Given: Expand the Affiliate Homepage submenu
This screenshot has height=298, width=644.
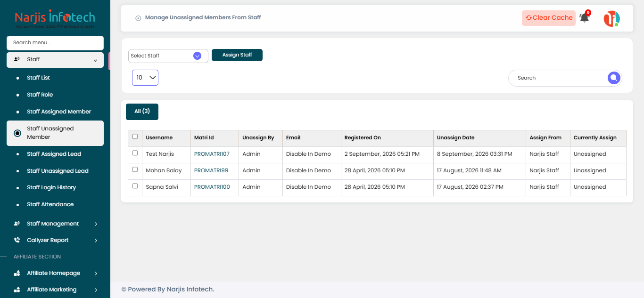Looking at the screenshot, I should [x=55, y=273].
